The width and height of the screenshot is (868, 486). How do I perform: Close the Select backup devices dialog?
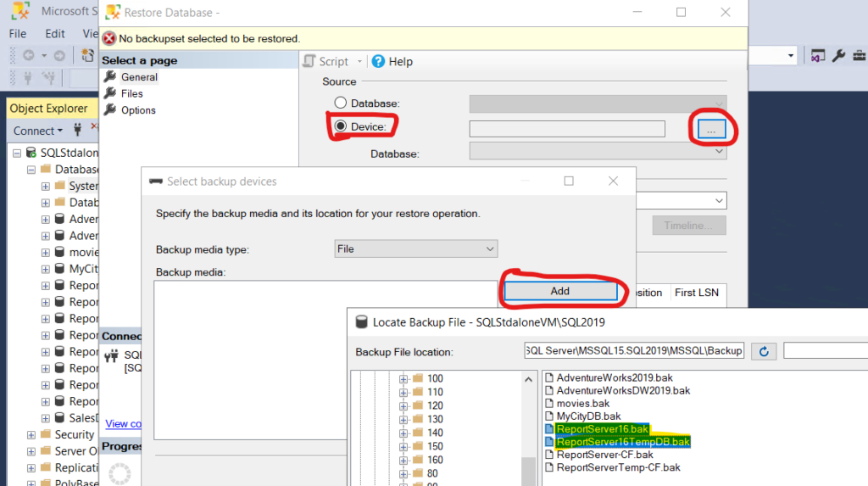(613, 182)
